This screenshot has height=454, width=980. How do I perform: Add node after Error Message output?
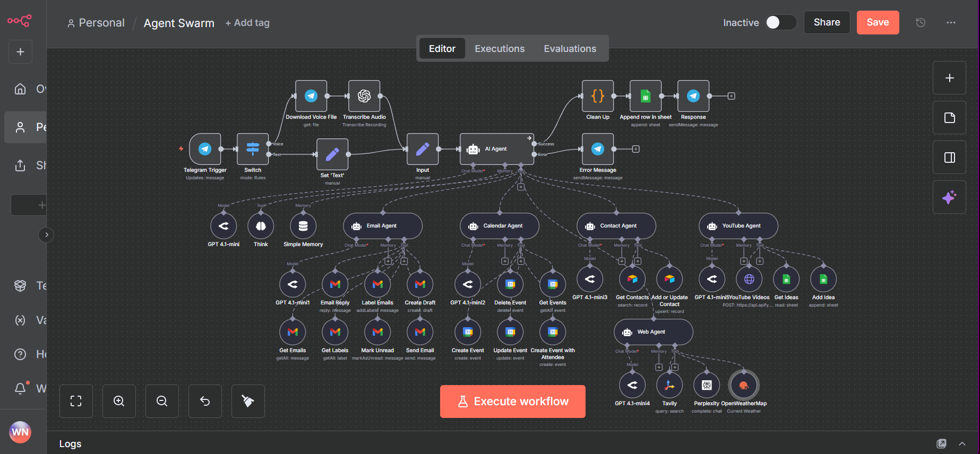coord(635,149)
